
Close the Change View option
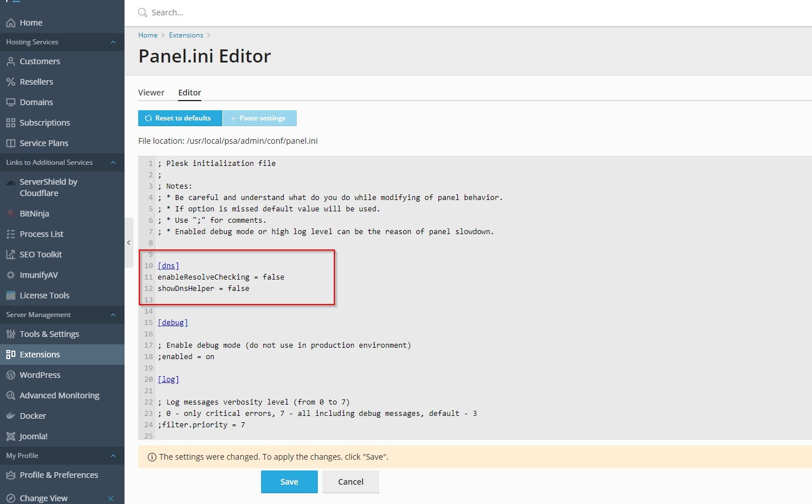coord(111,498)
